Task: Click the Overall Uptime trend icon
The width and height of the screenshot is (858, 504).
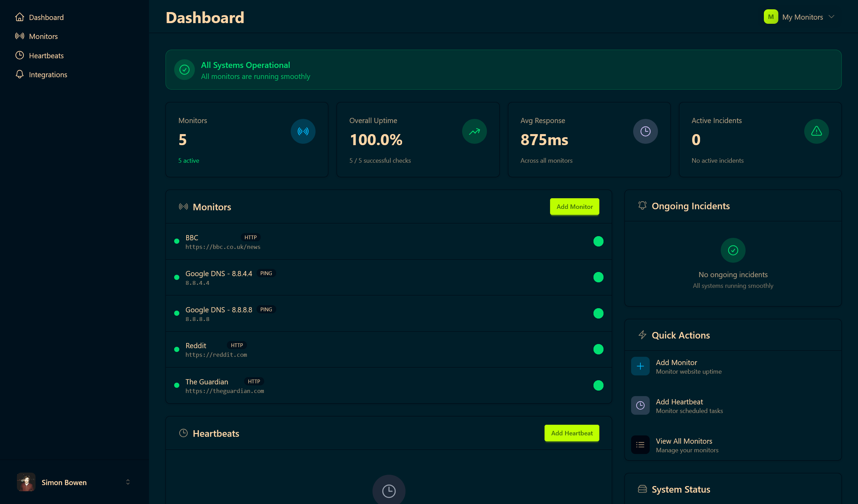Action: click(x=474, y=131)
